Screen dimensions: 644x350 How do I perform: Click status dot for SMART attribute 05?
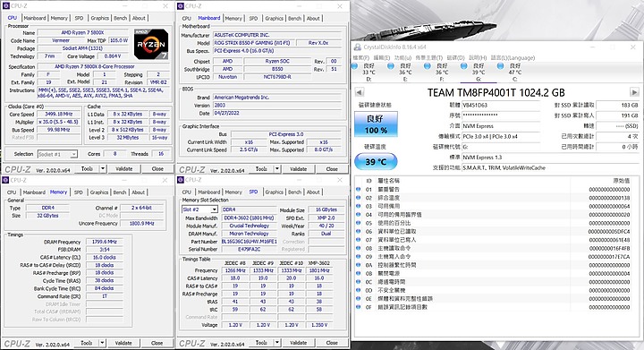click(x=358, y=223)
